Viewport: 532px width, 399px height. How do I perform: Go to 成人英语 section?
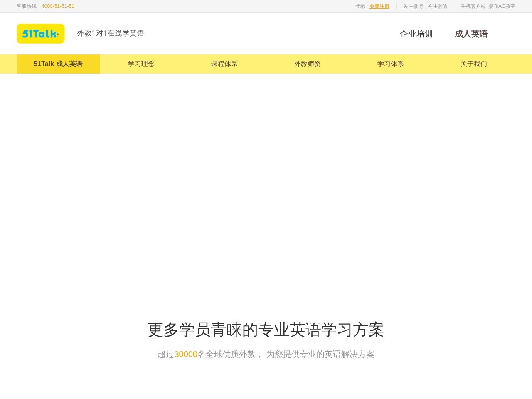tap(471, 34)
